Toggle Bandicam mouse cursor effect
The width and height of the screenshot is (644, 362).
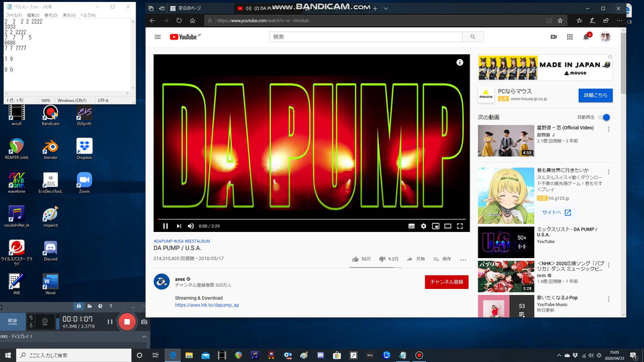click(x=31, y=318)
